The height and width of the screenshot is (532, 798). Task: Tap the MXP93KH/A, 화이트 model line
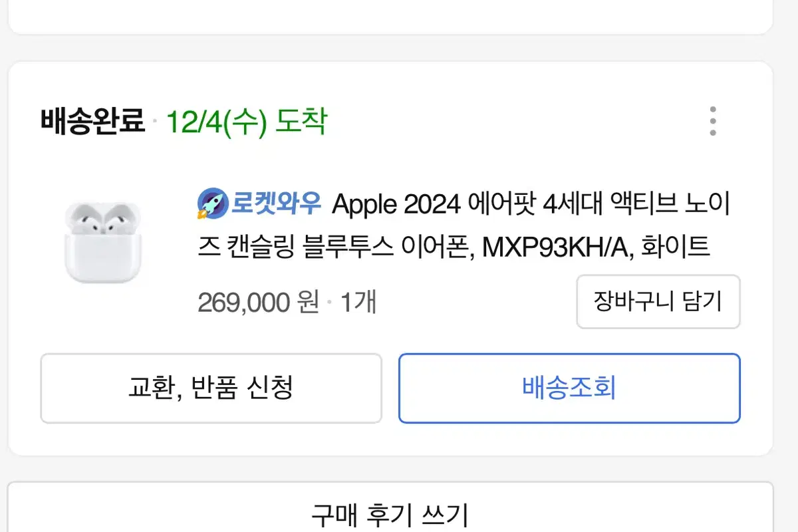(x=596, y=248)
